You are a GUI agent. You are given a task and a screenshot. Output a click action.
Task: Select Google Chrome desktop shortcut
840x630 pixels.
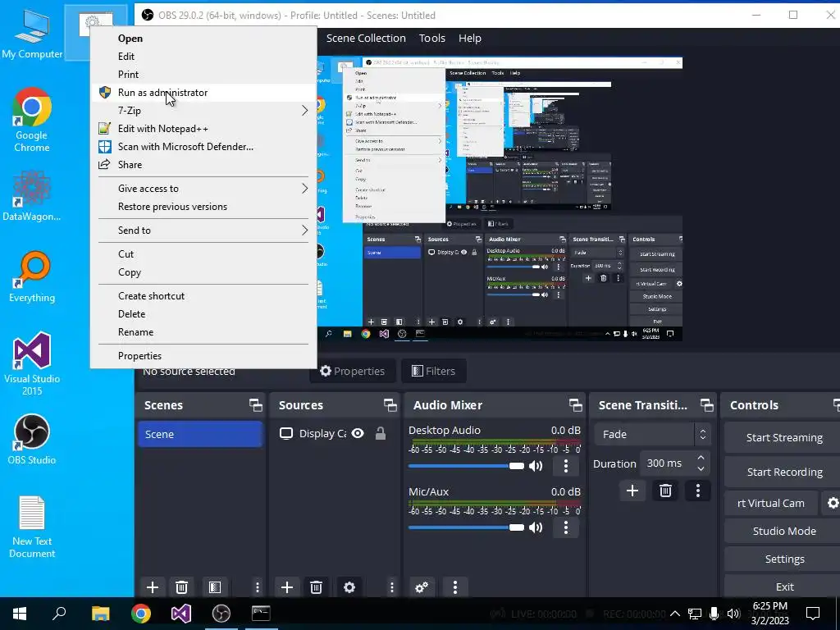(32, 120)
